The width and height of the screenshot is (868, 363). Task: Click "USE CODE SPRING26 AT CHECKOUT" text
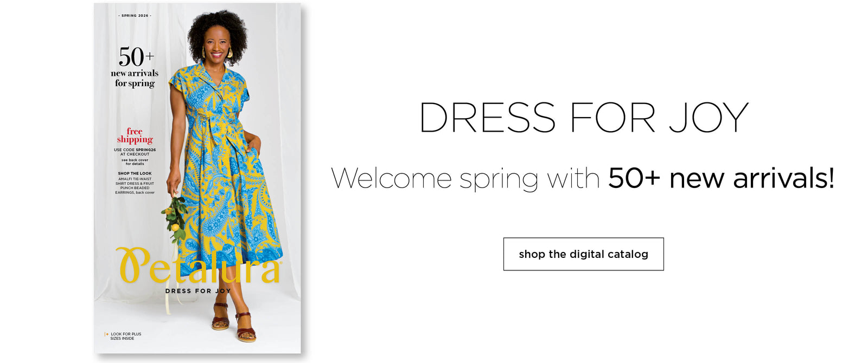tap(135, 152)
